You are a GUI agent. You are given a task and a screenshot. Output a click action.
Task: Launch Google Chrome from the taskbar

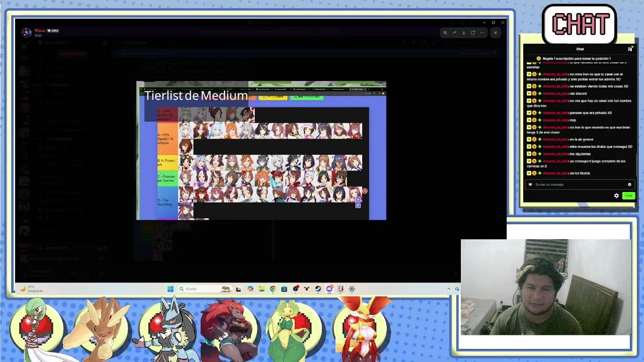tap(273, 289)
